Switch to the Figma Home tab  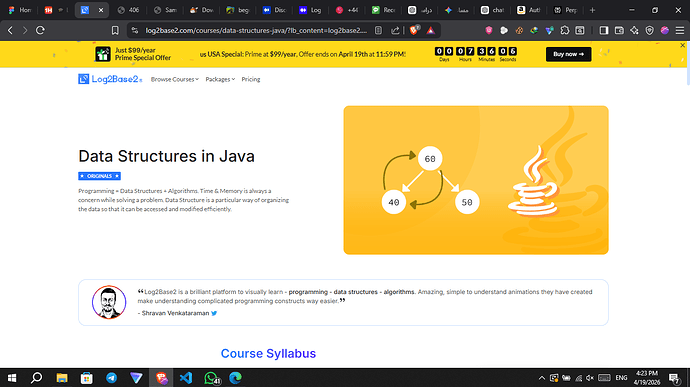[x=20, y=10]
